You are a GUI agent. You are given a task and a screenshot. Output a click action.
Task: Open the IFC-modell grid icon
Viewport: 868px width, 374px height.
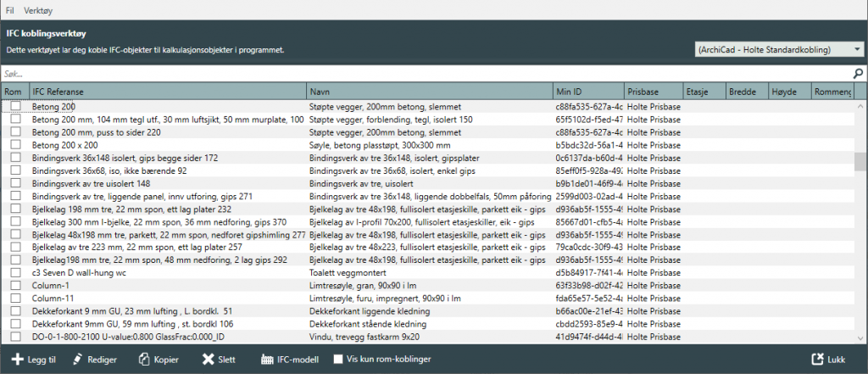(x=266, y=360)
